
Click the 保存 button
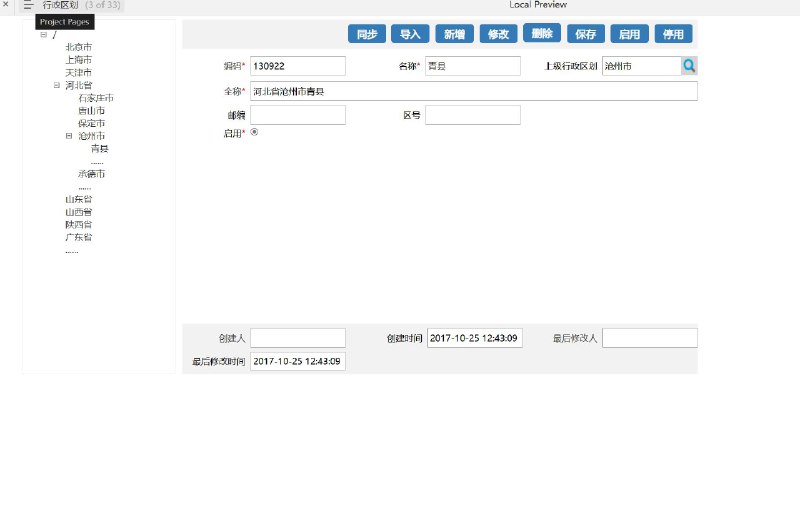point(586,34)
